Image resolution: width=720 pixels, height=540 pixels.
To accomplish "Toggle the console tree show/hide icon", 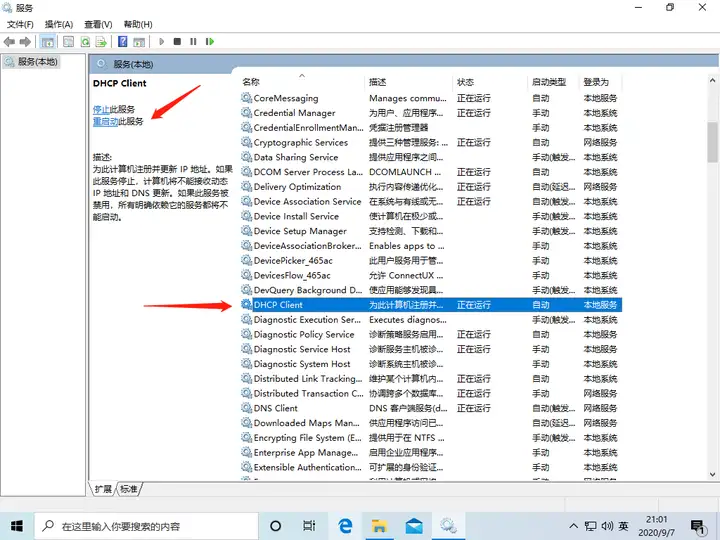I will (48, 42).
